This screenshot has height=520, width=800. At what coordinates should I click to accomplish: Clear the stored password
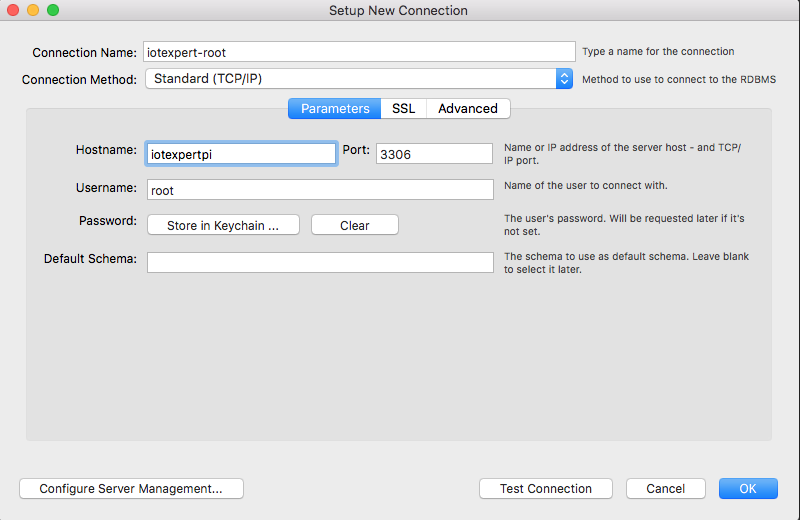pos(355,225)
